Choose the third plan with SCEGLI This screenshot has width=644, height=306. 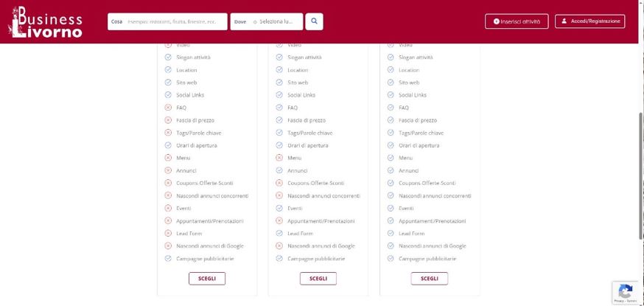coord(429,279)
